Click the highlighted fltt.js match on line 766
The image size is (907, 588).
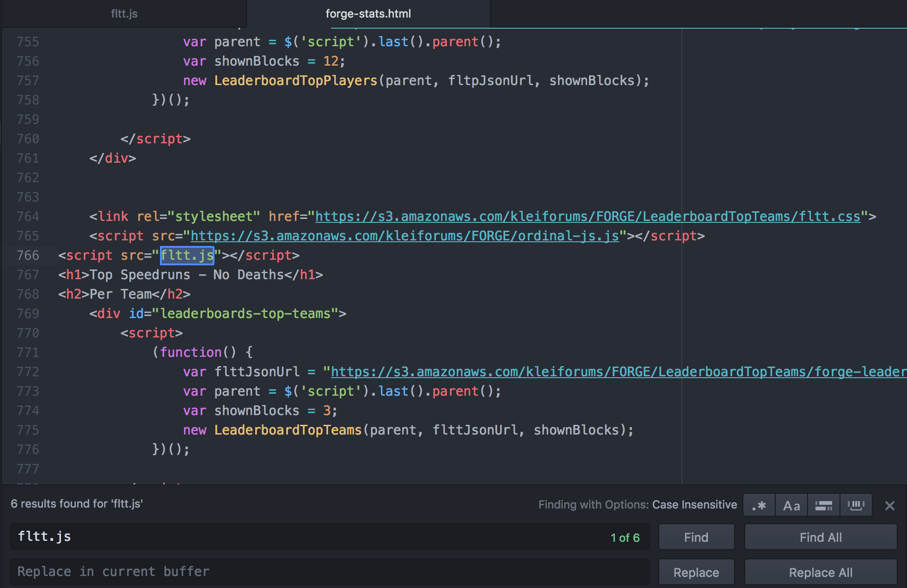coord(187,255)
